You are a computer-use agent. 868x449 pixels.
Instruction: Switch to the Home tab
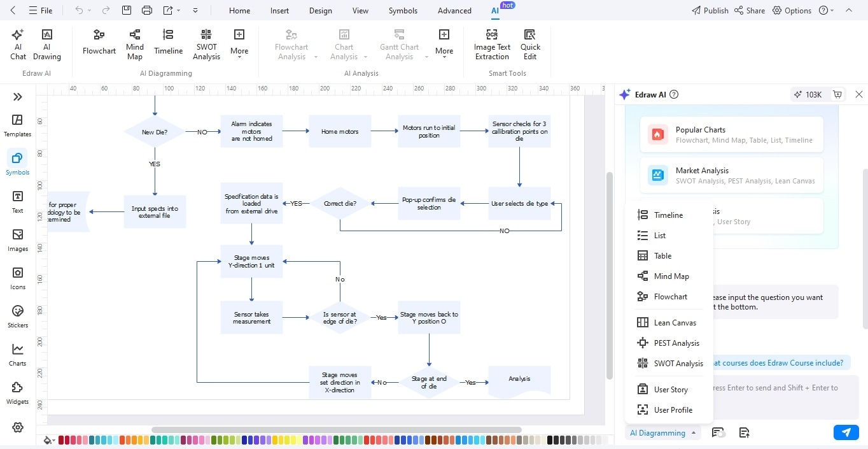pos(239,10)
